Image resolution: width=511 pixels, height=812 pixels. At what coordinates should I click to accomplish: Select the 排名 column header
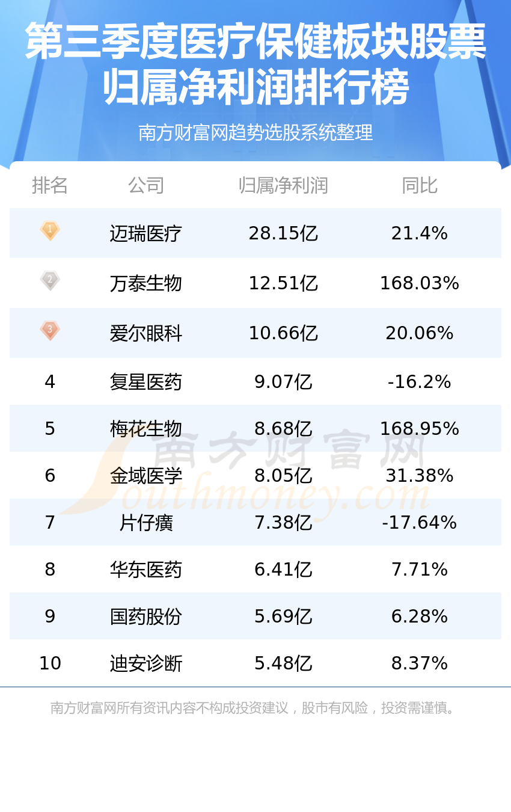(50, 185)
